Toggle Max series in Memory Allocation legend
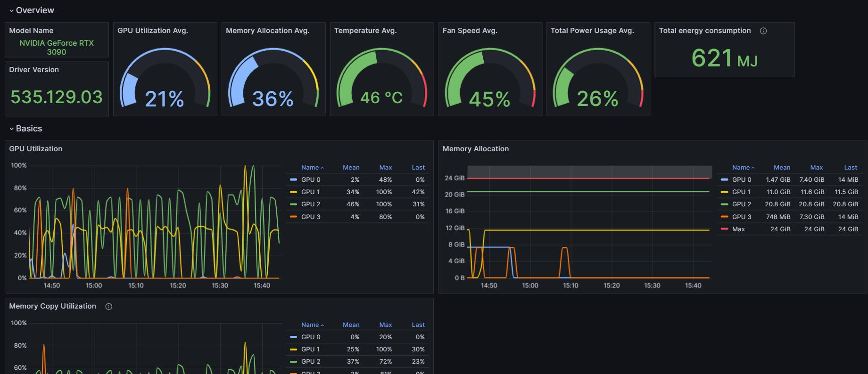 point(738,229)
